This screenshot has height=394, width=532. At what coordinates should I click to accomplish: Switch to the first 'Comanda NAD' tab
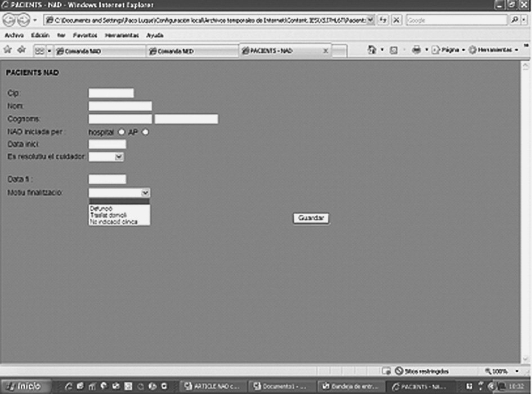tap(96, 51)
